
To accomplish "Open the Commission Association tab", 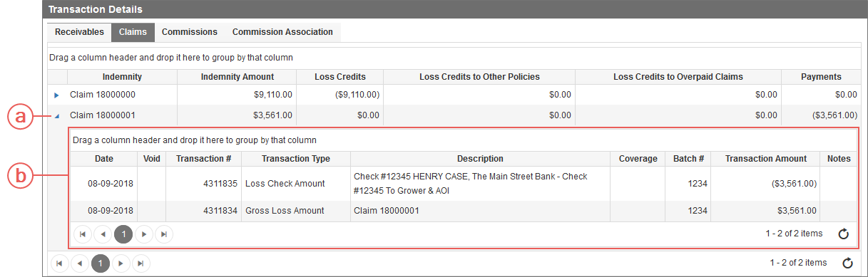I will pos(282,32).
